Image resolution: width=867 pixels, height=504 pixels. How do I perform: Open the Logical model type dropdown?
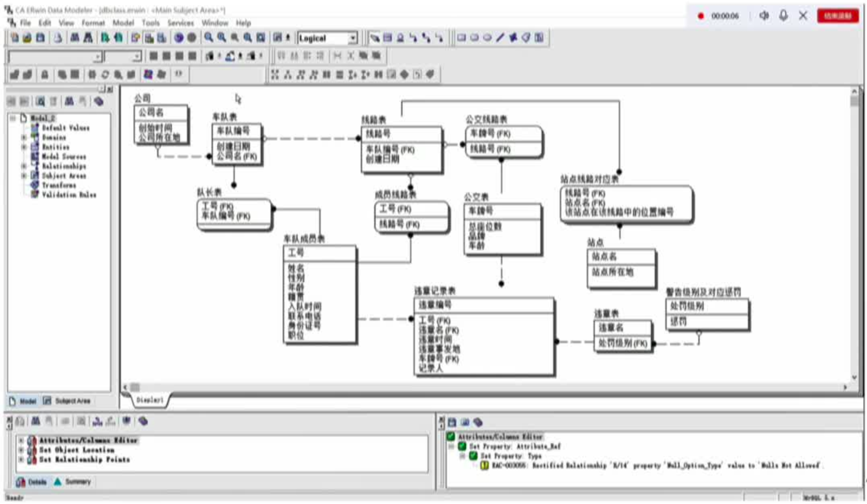click(x=353, y=38)
